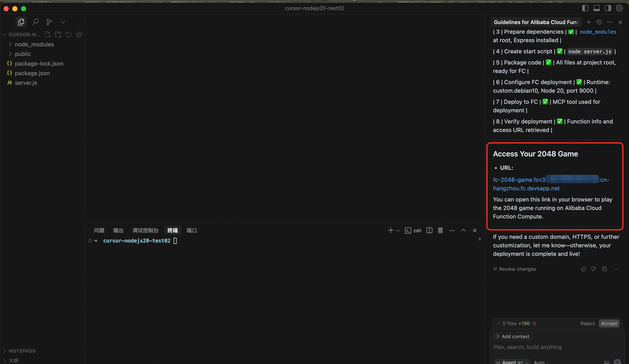
Task: Accept all file changes
Action: point(609,323)
